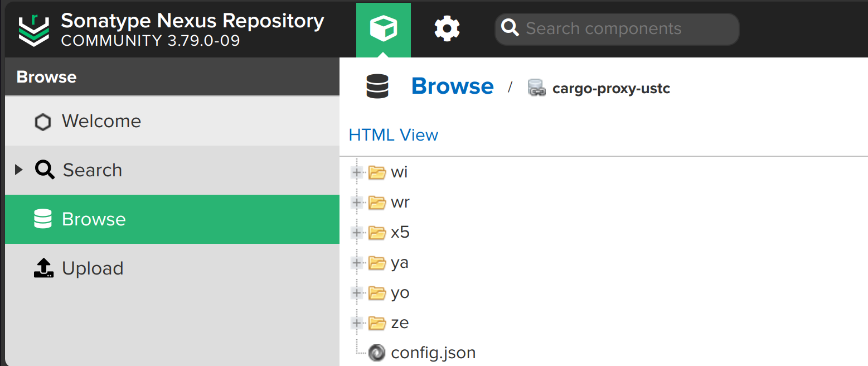868x366 pixels.
Task: Click the Search components input field
Action: pyautogui.click(x=617, y=29)
